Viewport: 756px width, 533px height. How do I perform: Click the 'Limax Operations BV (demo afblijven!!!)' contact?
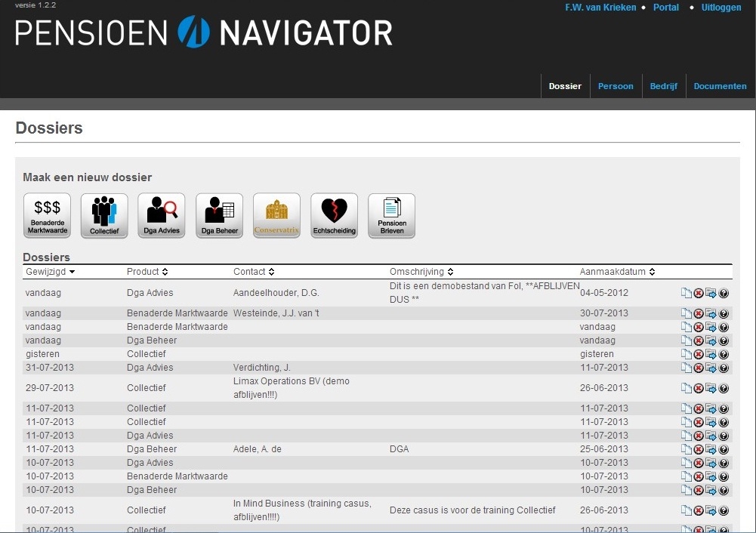pyautogui.click(x=292, y=388)
